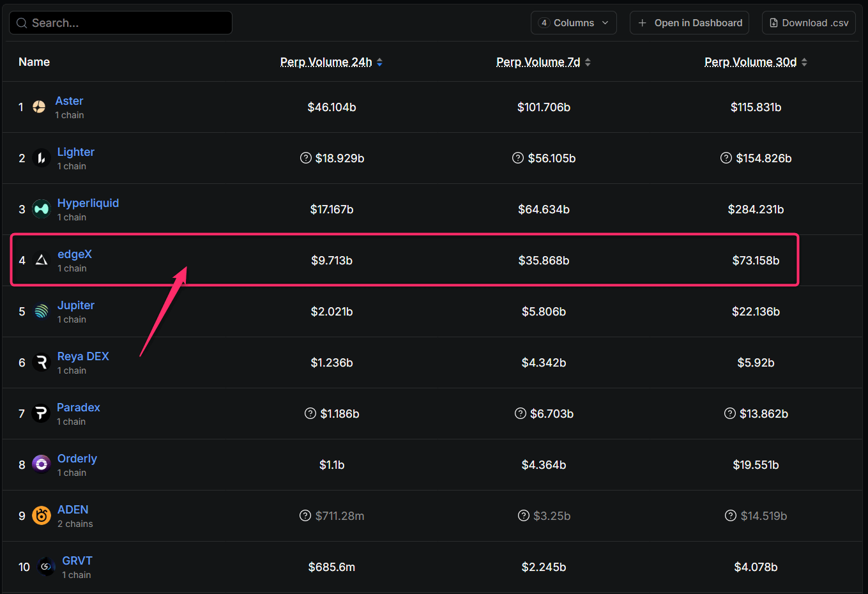Image resolution: width=868 pixels, height=594 pixels.
Task: Open the Columns dropdown
Action: coord(574,23)
